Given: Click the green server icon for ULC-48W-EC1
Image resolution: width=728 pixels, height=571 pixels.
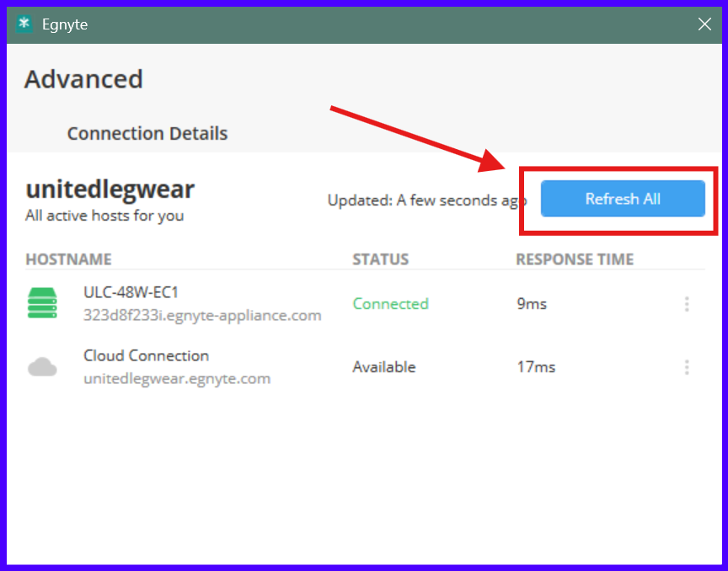Looking at the screenshot, I should click(x=41, y=302).
